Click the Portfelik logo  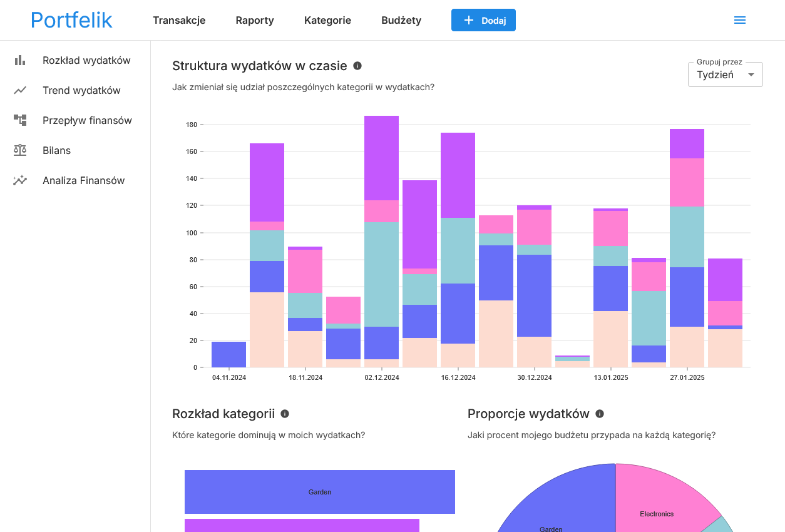(71, 20)
